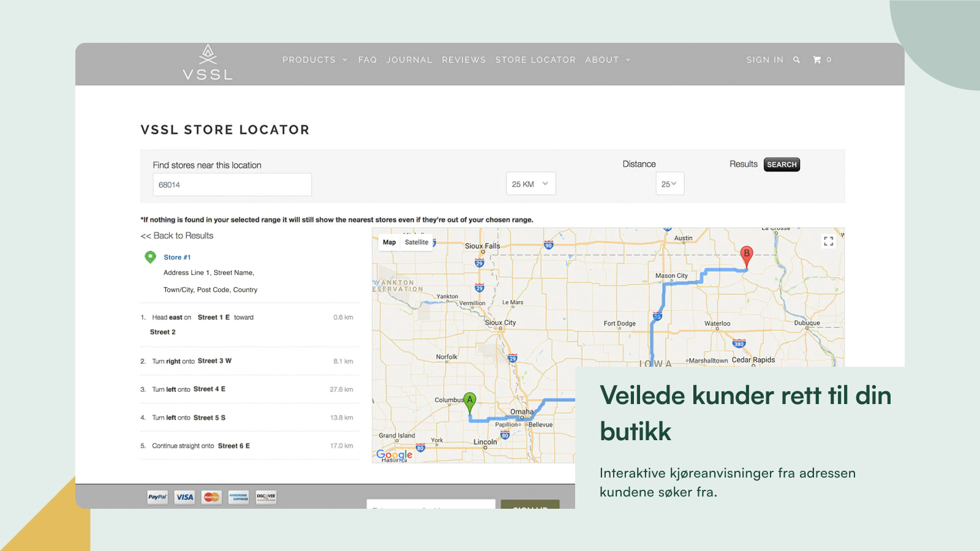Click the 27.6 km distance value
The width and height of the screenshot is (980, 551).
coord(341,389)
